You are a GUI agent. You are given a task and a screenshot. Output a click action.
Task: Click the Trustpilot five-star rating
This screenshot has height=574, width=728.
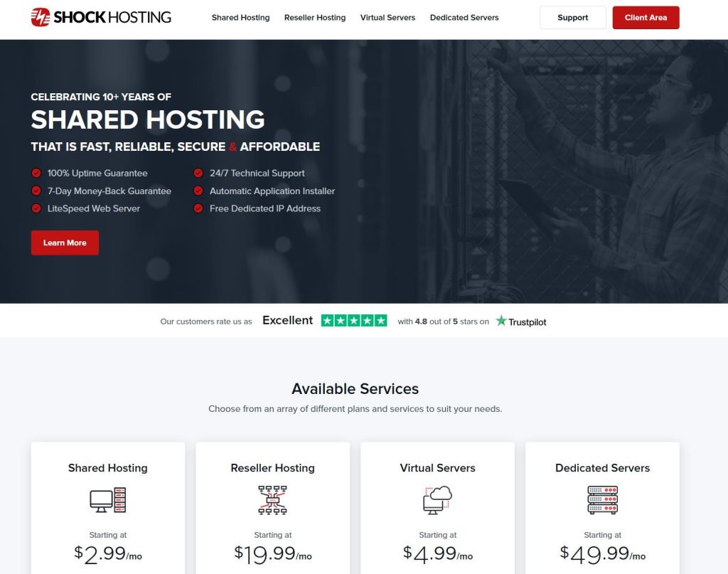tap(354, 321)
